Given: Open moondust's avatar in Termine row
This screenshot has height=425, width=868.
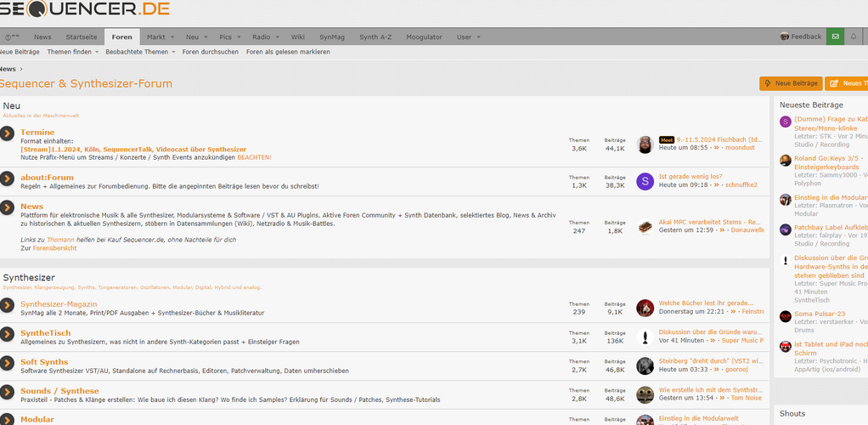Looking at the screenshot, I should [645, 144].
